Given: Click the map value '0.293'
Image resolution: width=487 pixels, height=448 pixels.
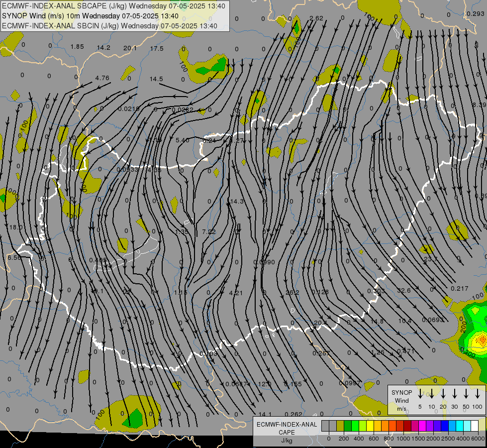Looking at the screenshot, I should (x=475, y=13).
